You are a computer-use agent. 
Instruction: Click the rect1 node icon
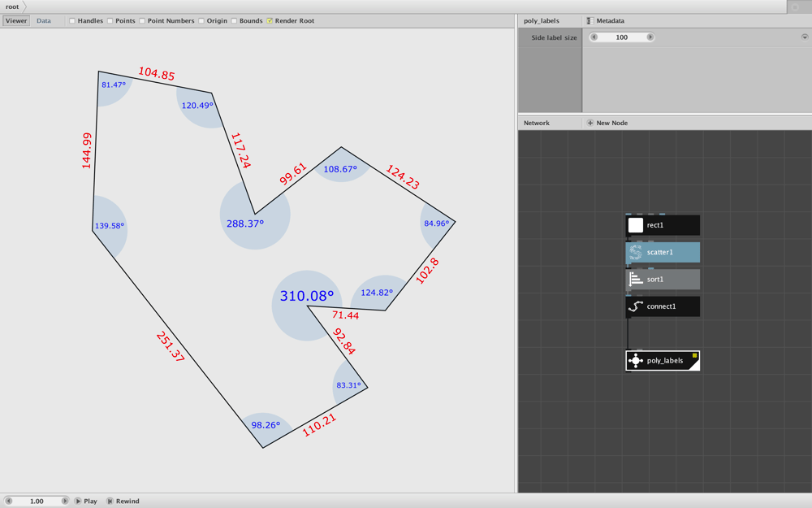(636, 225)
